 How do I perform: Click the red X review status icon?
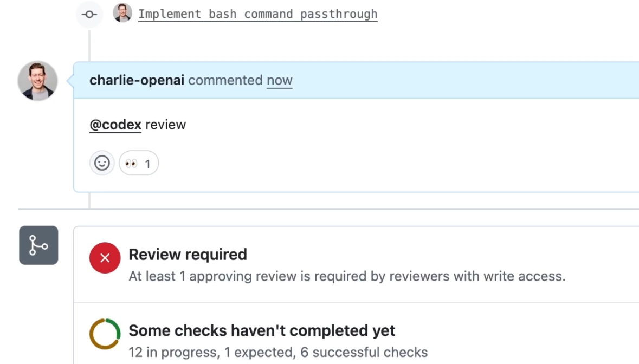(x=105, y=258)
